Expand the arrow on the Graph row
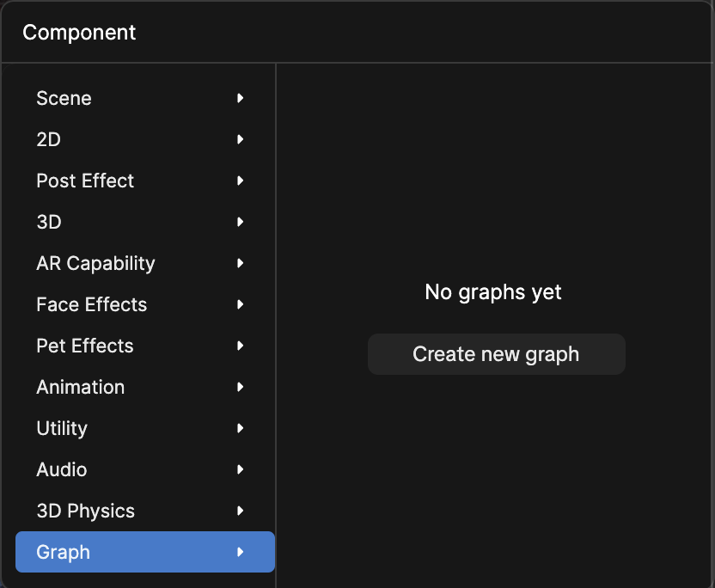The height and width of the screenshot is (588, 715). (241, 552)
